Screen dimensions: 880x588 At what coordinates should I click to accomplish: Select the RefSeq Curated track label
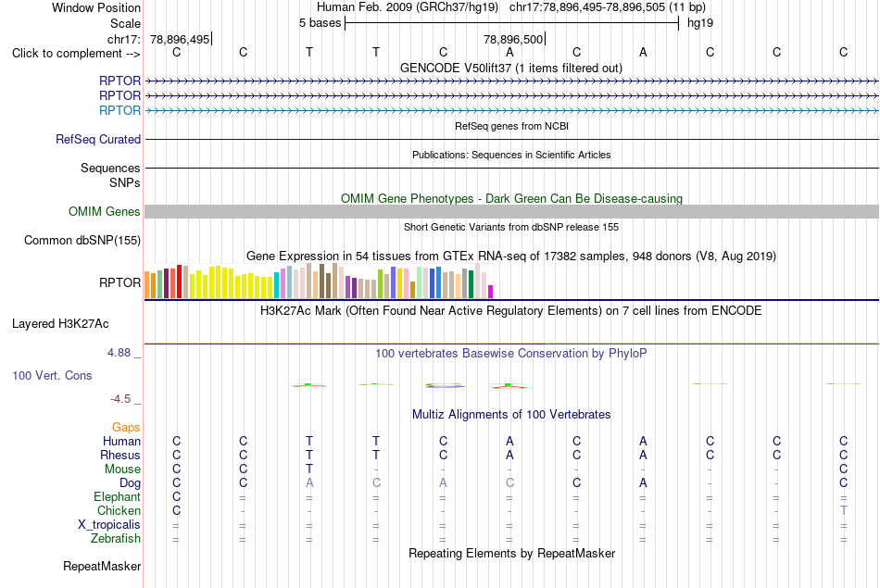pos(98,139)
